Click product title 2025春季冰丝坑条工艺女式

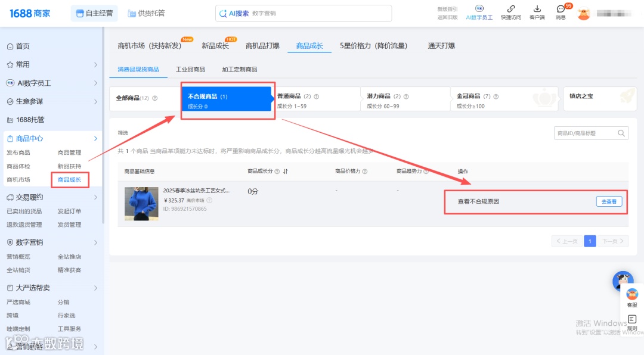(x=196, y=191)
